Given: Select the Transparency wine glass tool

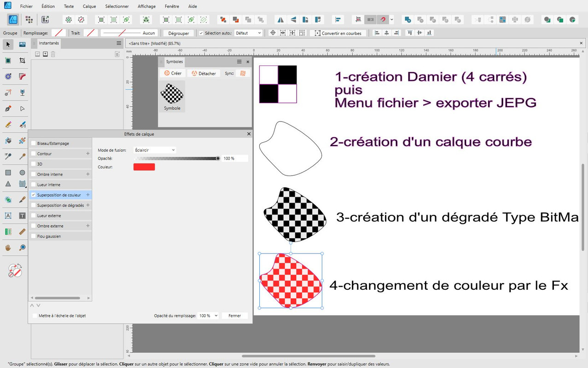Looking at the screenshot, I should pyautogui.click(x=22, y=93).
